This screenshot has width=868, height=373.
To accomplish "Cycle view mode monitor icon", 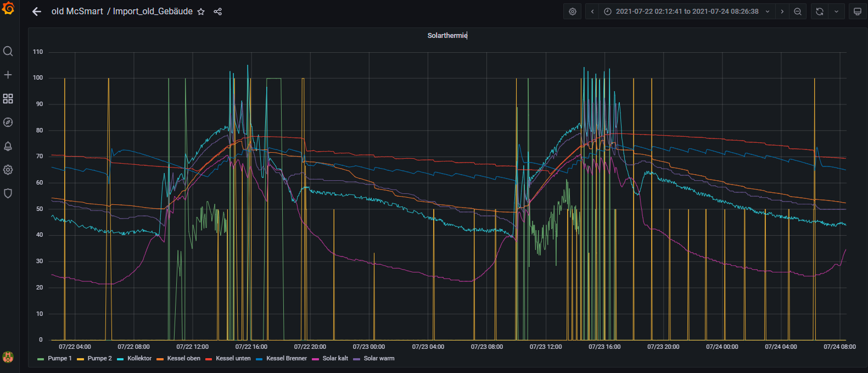I will [858, 12].
